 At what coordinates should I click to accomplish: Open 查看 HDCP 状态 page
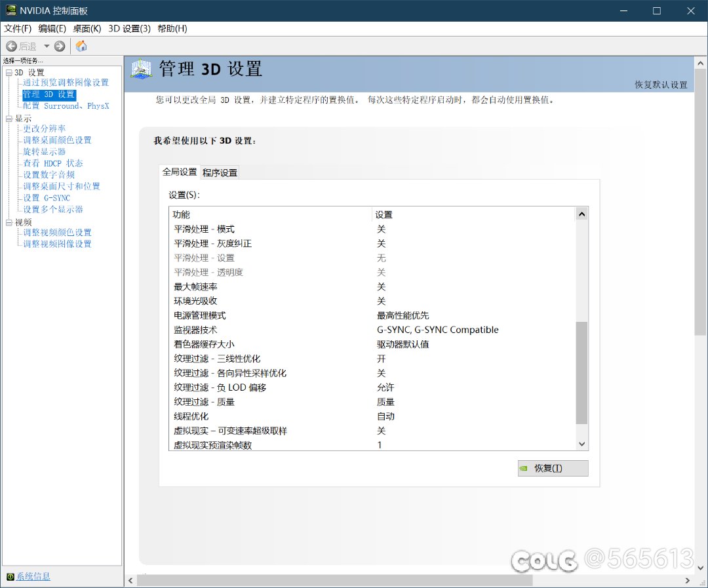tap(53, 163)
